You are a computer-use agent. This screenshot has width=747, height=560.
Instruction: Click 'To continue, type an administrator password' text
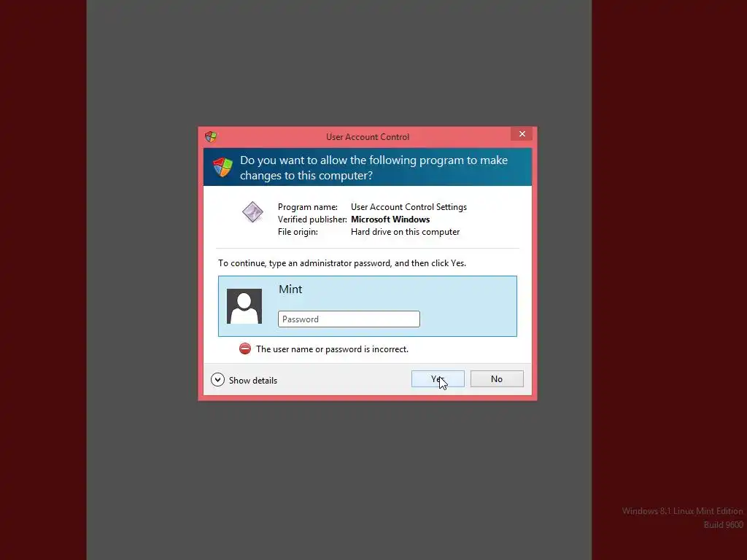pyautogui.click(x=342, y=263)
